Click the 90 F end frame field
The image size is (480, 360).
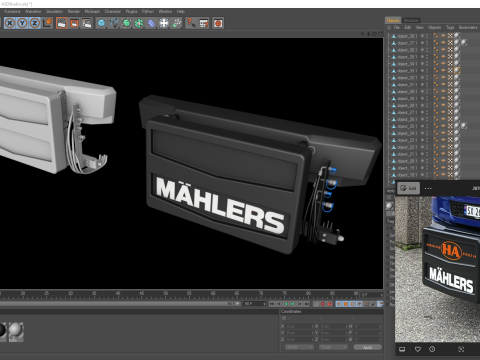pos(254,304)
